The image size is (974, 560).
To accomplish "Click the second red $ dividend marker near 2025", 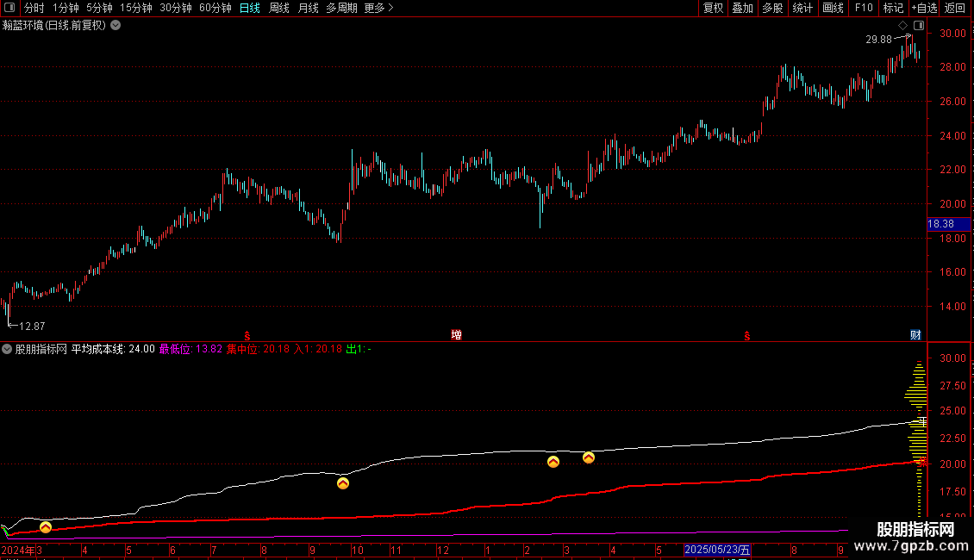I will (x=746, y=336).
